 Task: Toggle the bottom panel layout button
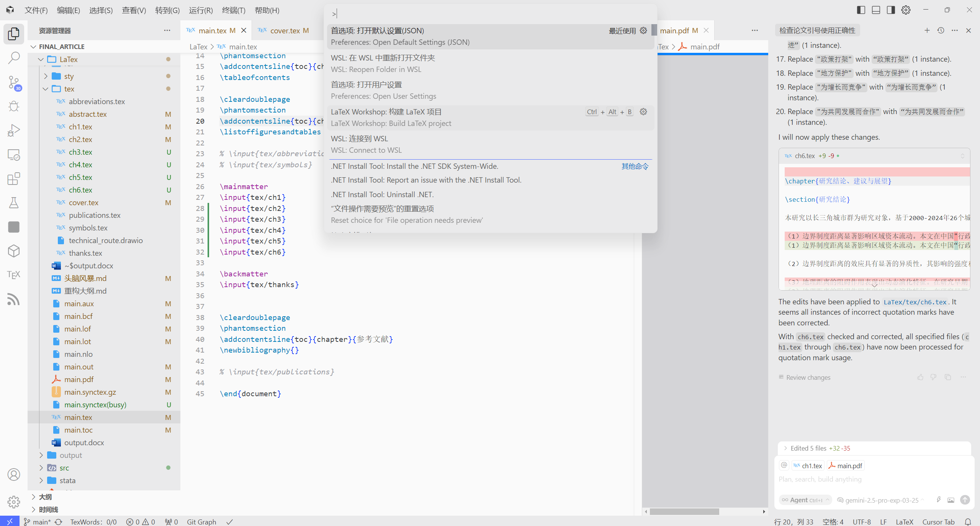click(x=876, y=10)
